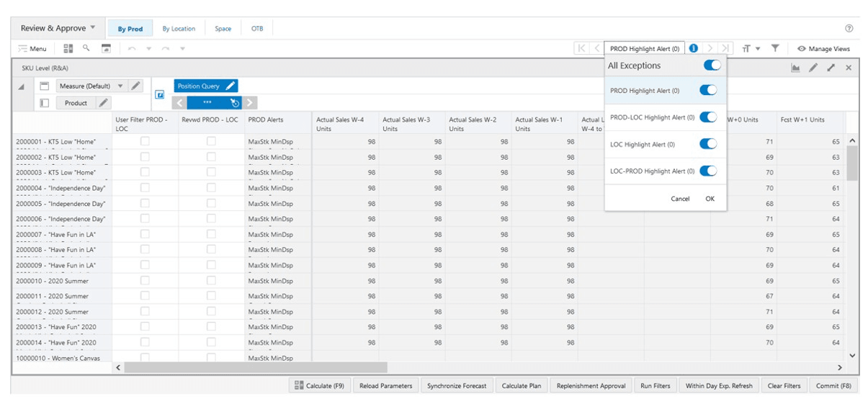Expand the Measure (Default) dropdown arrow
The height and width of the screenshot is (401, 868).
120,86
